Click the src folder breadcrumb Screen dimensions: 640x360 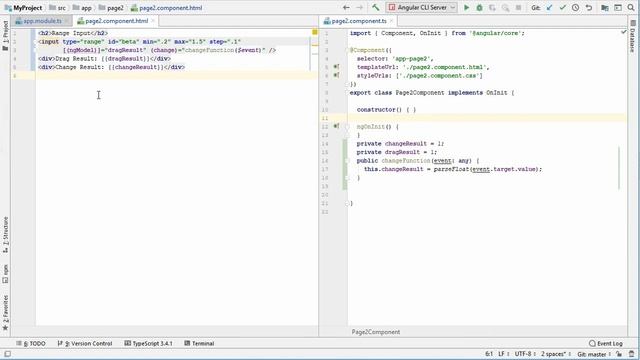(x=57, y=8)
